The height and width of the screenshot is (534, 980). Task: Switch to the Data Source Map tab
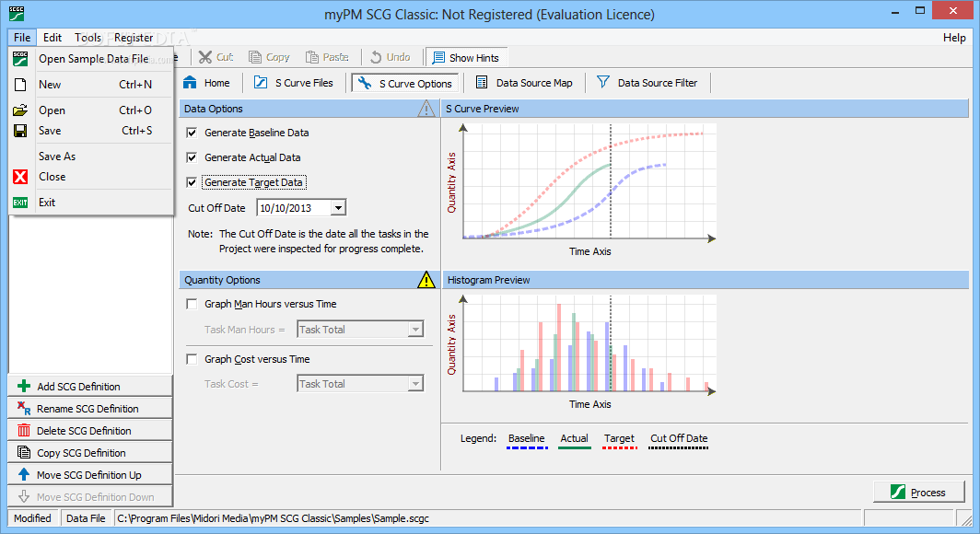coord(524,83)
